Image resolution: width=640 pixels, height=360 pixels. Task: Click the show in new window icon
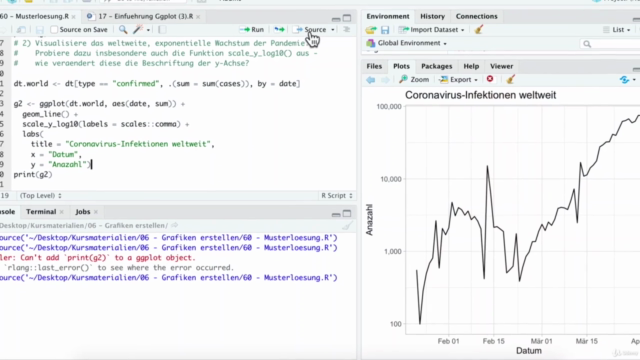click(x=21, y=30)
